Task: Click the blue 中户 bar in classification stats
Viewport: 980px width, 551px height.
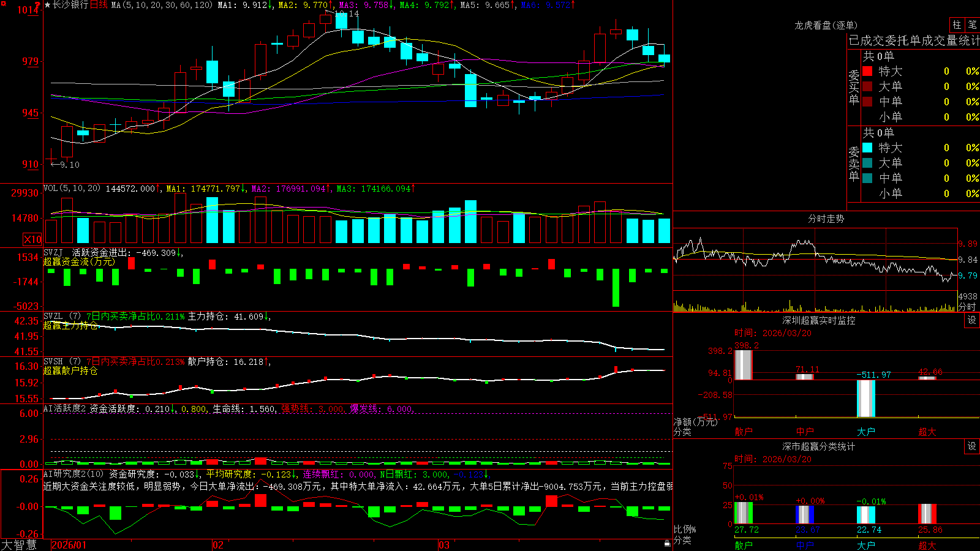Action: tap(805, 514)
